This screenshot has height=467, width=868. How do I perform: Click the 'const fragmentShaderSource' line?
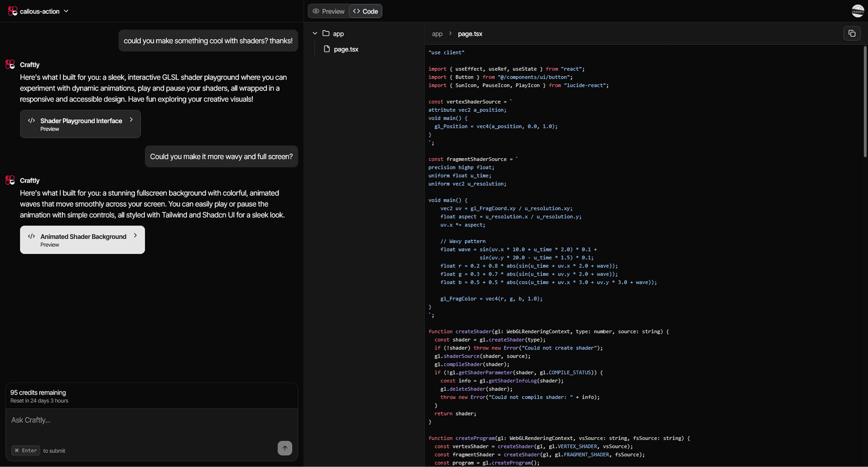473,159
